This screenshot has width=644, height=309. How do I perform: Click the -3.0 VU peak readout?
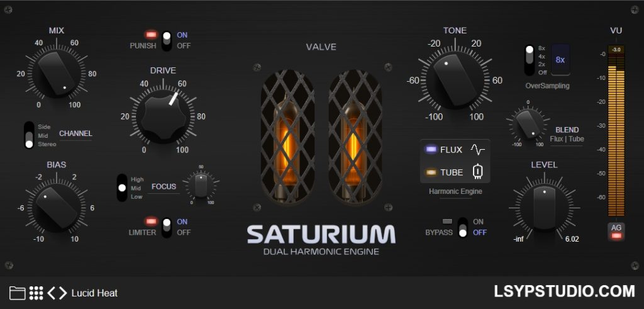(x=616, y=50)
